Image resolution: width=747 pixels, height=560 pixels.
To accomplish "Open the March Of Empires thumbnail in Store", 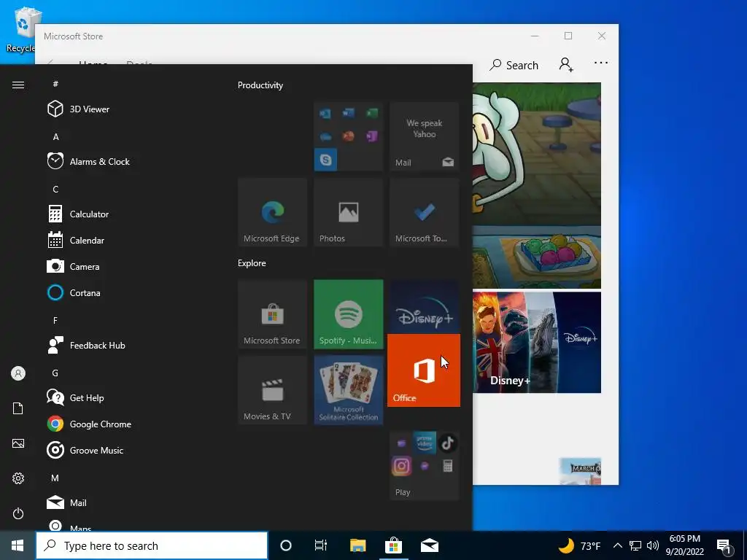I will coord(580,472).
